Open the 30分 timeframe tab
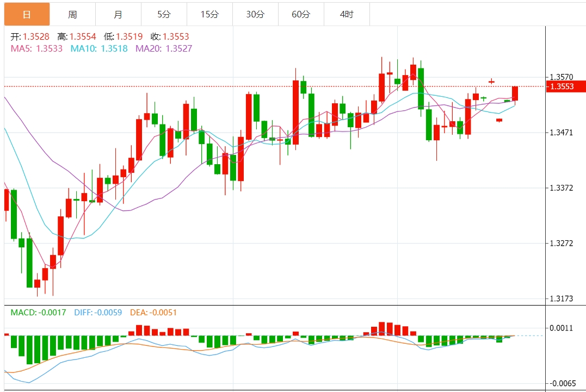 point(255,14)
